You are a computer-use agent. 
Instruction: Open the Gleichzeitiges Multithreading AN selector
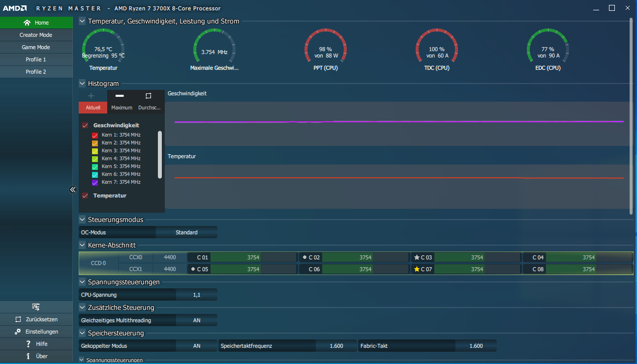point(197,320)
